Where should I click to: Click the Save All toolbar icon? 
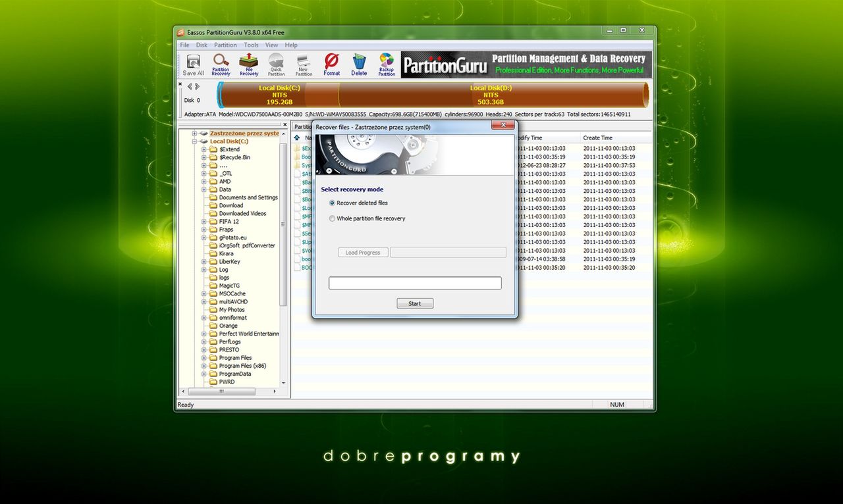tap(193, 64)
